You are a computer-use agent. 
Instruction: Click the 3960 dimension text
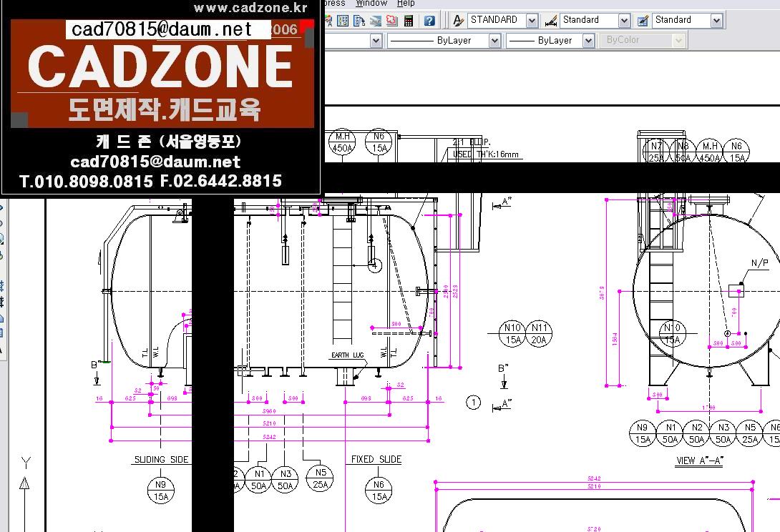point(269,411)
